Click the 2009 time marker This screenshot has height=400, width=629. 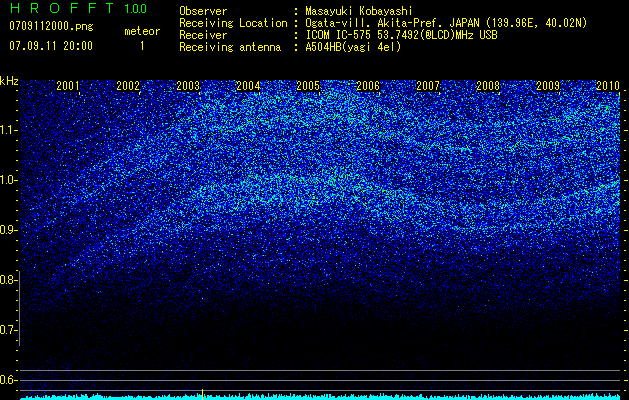pyautogui.click(x=548, y=86)
